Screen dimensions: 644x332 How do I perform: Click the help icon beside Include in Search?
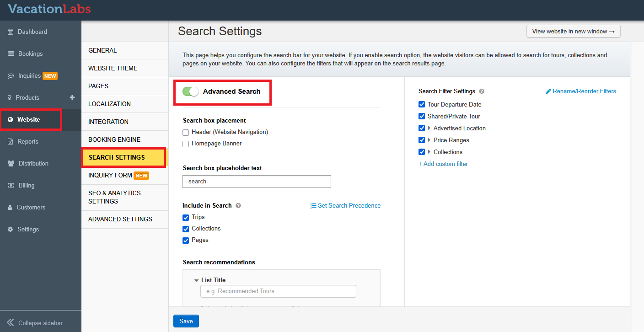[x=238, y=206]
